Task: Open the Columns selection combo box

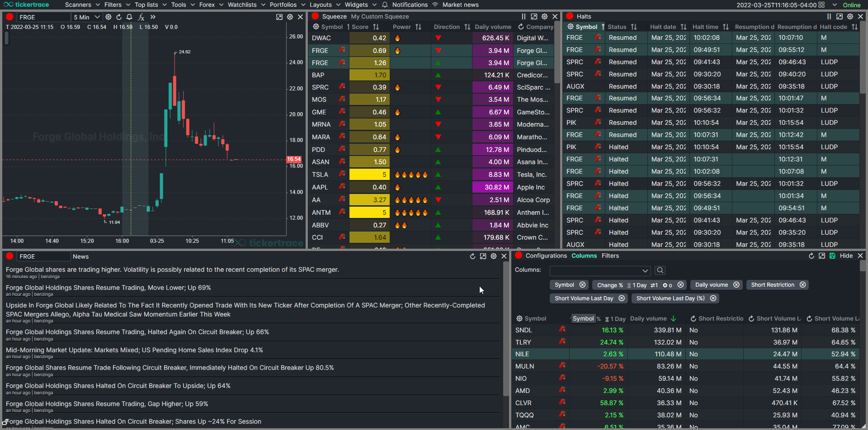Action: point(600,270)
